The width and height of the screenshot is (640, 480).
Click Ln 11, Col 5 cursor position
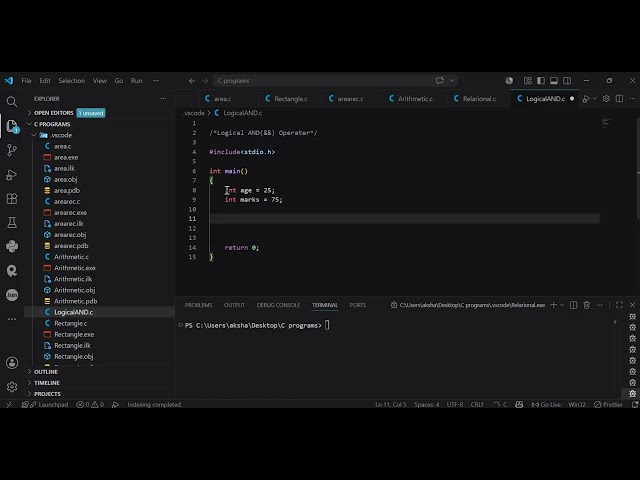(x=391, y=404)
